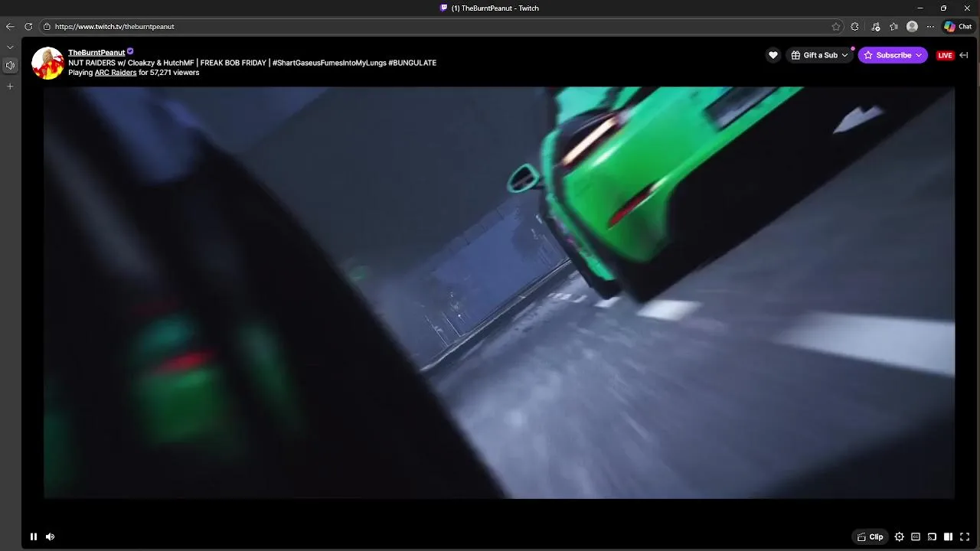View site info via the lock icon
This screenshot has width=980, height=551.
point(47,26)
